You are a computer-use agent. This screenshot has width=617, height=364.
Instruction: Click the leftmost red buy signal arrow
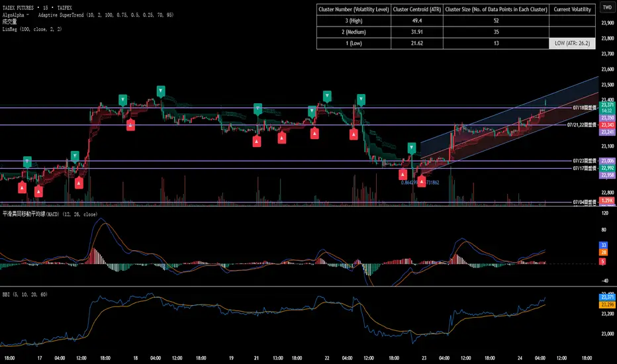23,187
